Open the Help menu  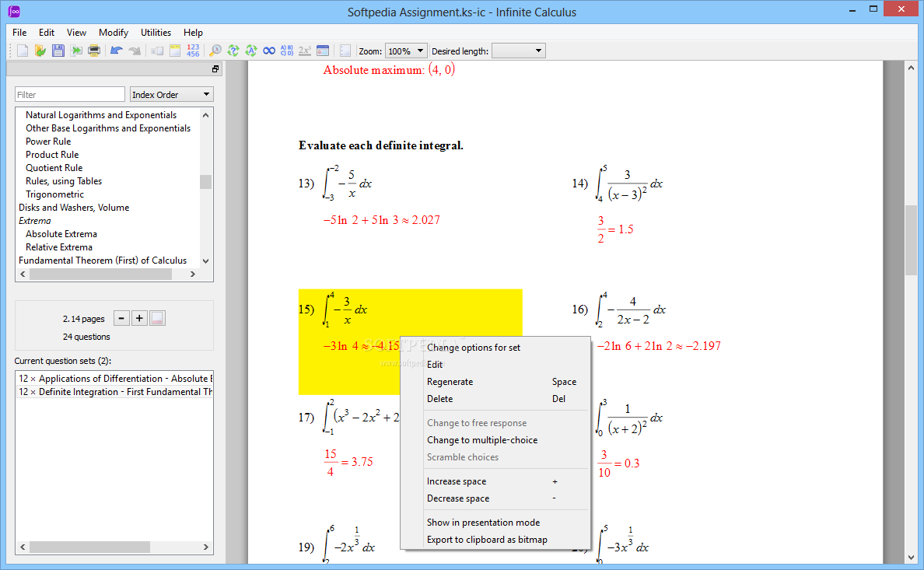[x=193, y=33]
